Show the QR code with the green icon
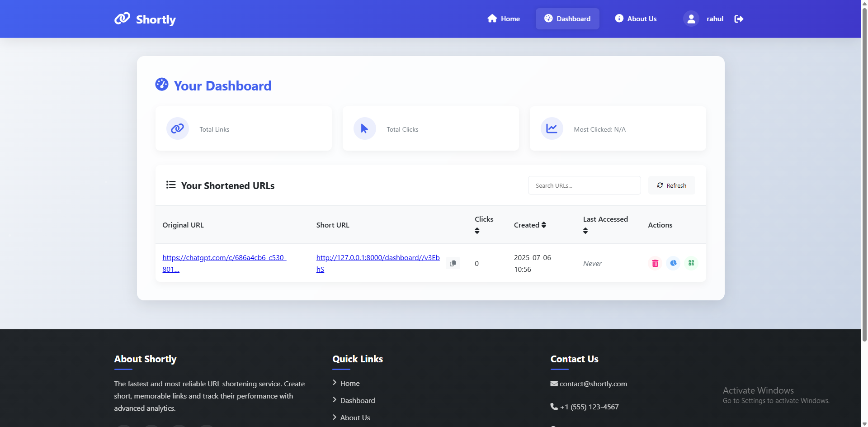The image size is (868, 427). pos(691,263)
